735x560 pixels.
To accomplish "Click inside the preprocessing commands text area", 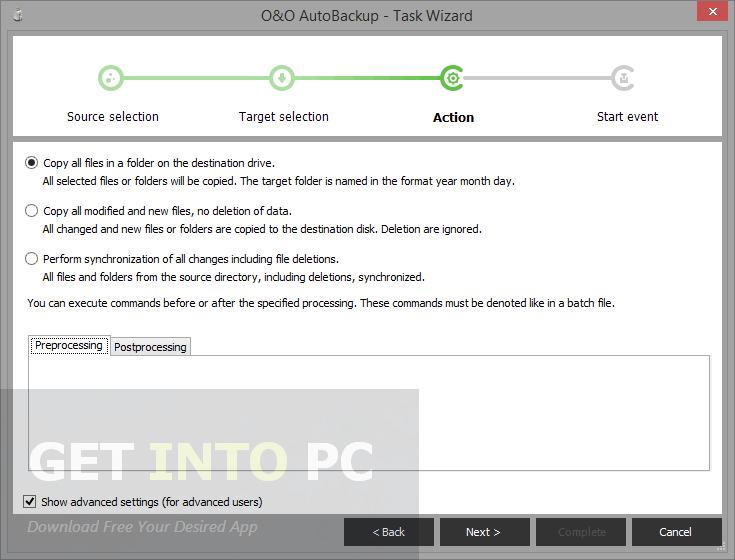I will coord(369,413).
